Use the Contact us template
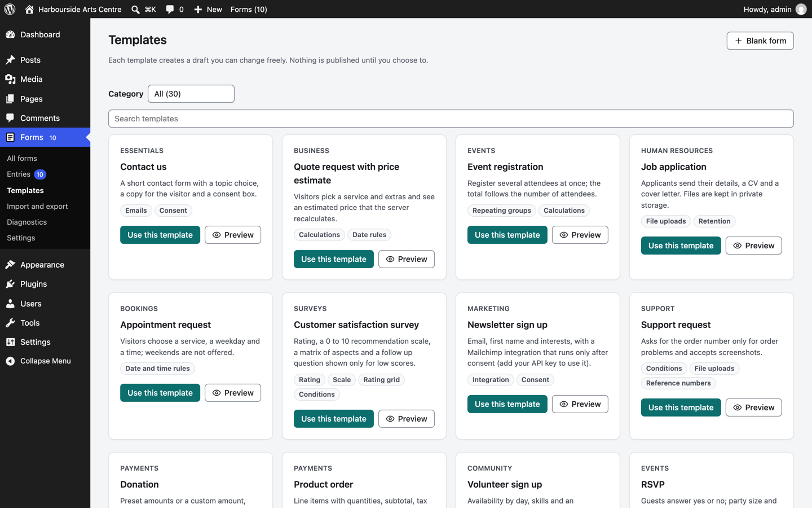This screenshot has height=508, width=812. click(x=160, y=235)
